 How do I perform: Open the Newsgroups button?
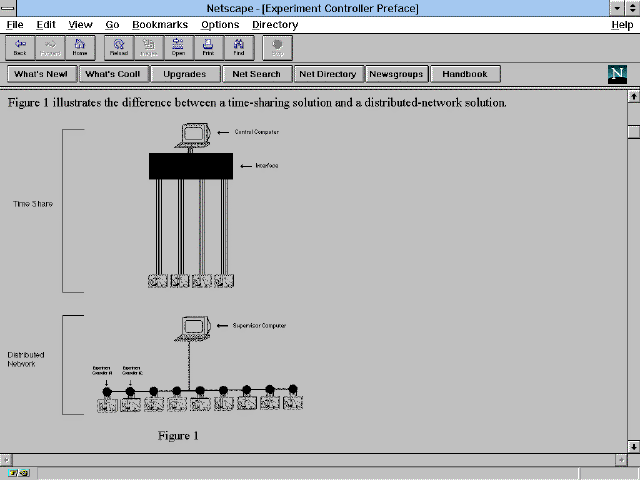(396, 74)
